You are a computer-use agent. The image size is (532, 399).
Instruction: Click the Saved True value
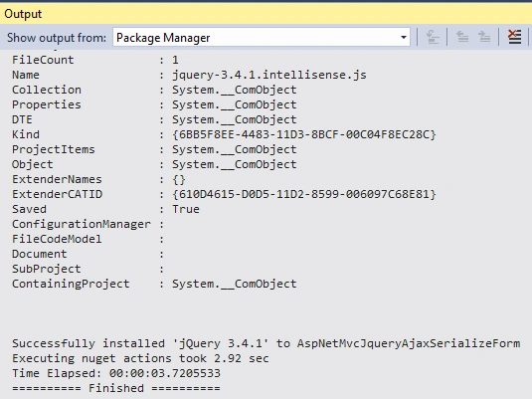(x=186, y=209)
